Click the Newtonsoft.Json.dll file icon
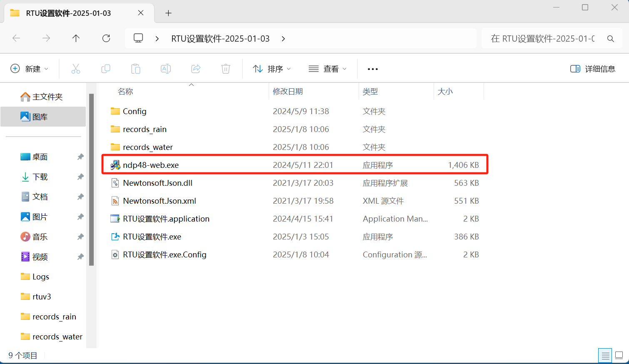 [x=115, y=183]
